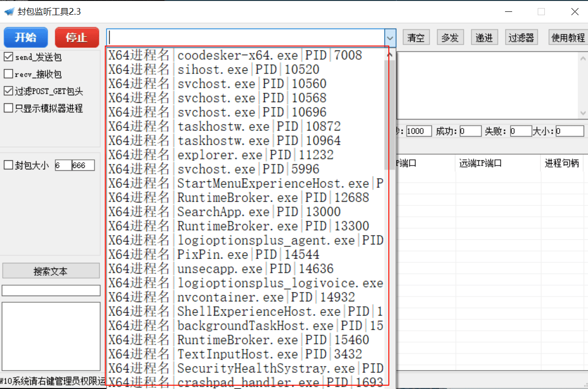
Task: Click the process list scrollbar thumb
Action: click(390, 115)
